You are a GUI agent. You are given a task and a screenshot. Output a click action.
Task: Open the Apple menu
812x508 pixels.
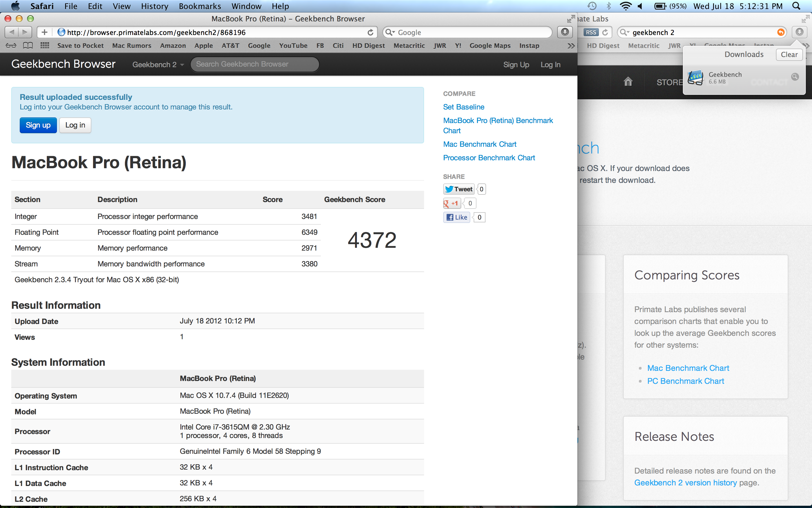[x=15, y=6]
